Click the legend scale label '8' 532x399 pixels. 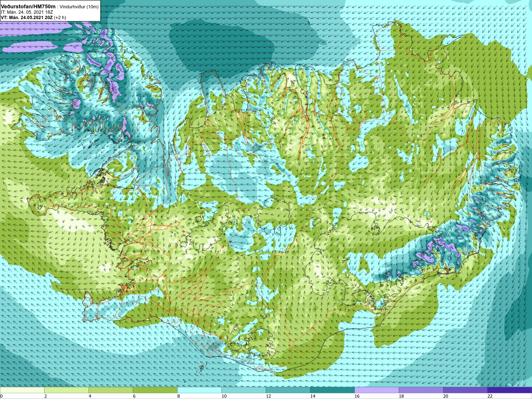click(x=178, y=396)
